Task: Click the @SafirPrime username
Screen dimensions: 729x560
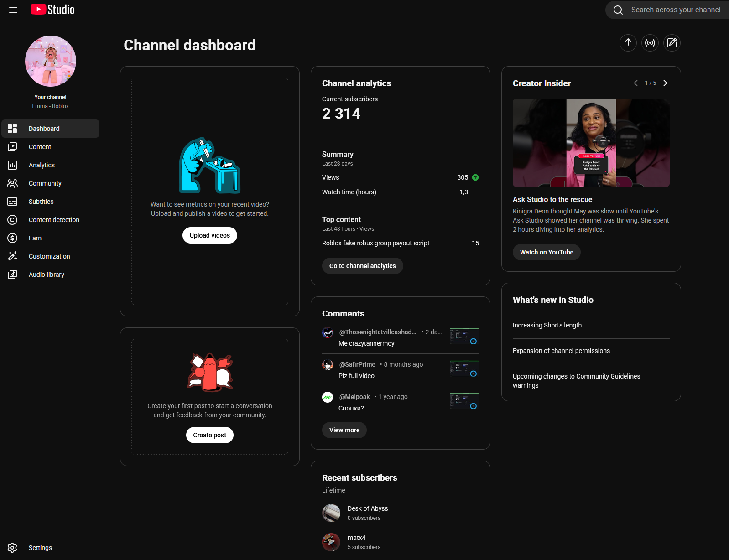Action: (x=357, y=364)
